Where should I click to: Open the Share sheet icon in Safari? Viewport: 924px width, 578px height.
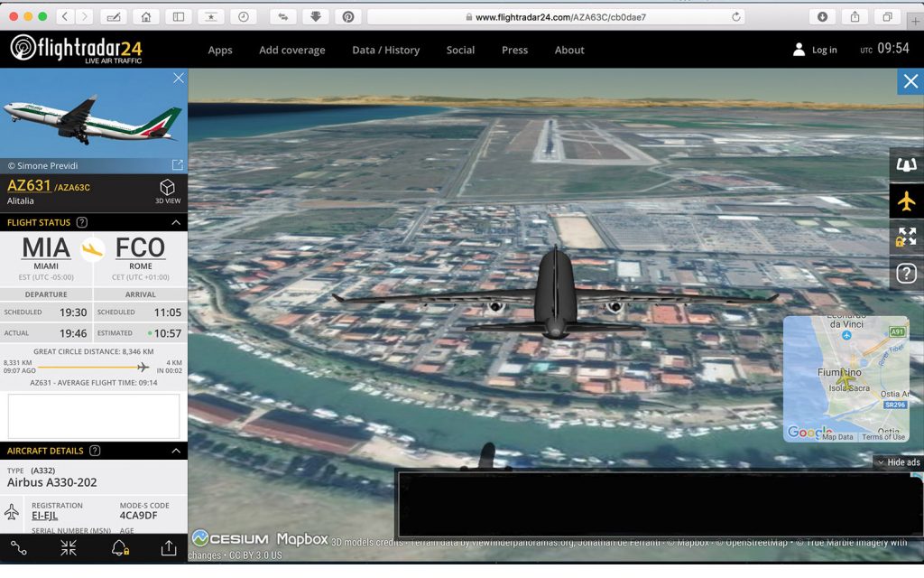point(855,17)
